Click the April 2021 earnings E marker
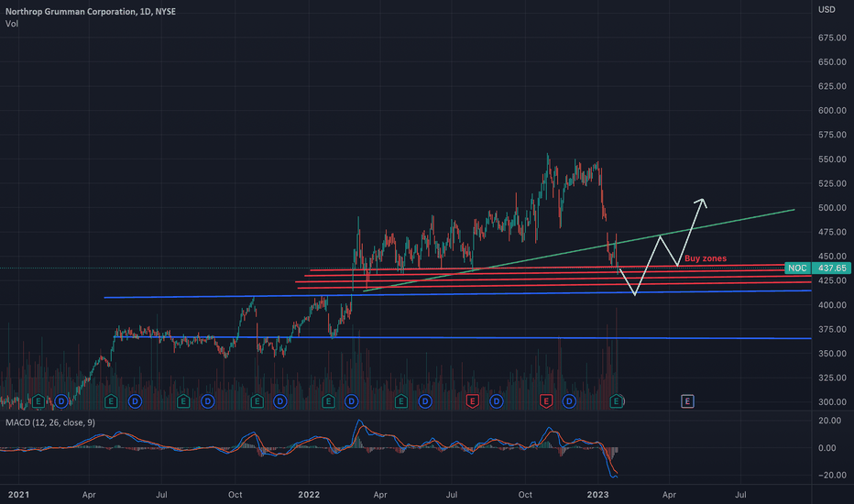The width and height of the screenshot is (854, 504). (x=111, y=401)
